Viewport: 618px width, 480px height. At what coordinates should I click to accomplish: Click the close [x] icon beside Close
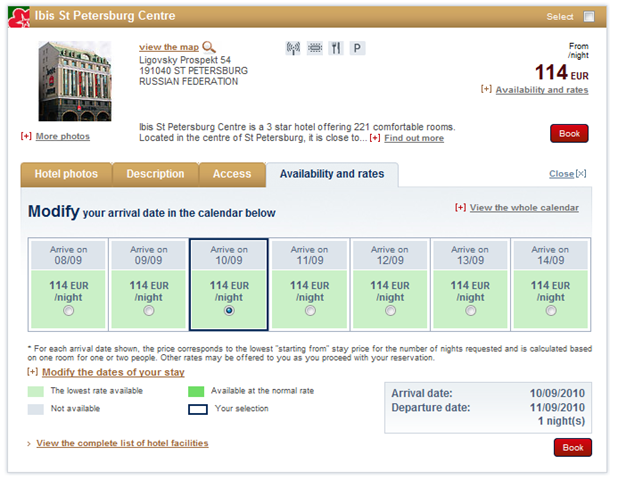(581, 174)
